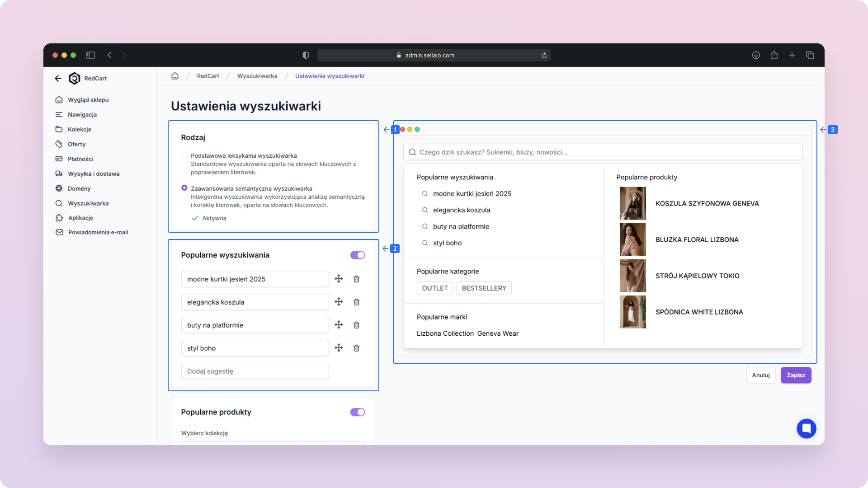868x488 pixels.
Task: Click the Zapisz button
Action: point(796,375)
